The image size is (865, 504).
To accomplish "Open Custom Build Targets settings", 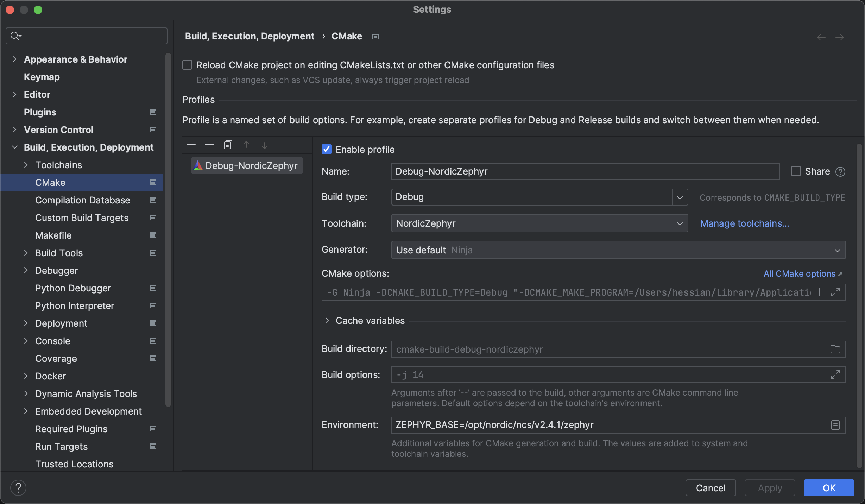I will pos(82,218).
